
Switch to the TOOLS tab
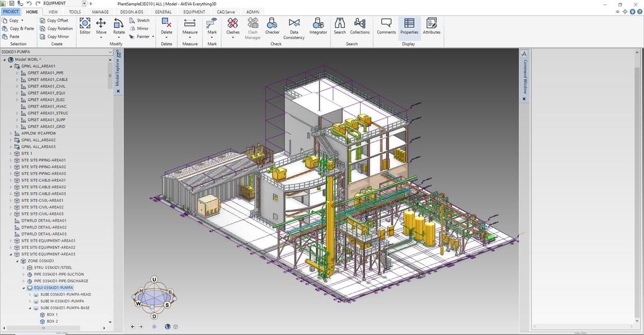tap(75, 12)
